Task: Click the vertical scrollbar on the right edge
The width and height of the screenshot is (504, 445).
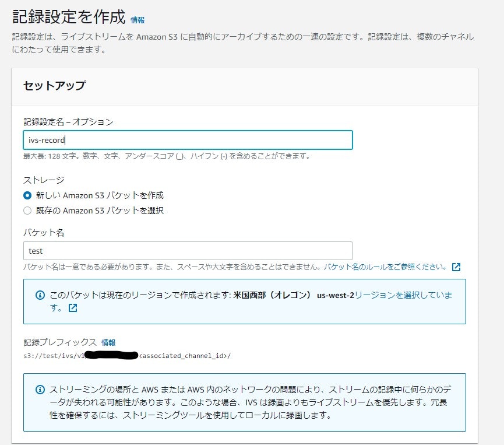Action: (x=501, y=222)
